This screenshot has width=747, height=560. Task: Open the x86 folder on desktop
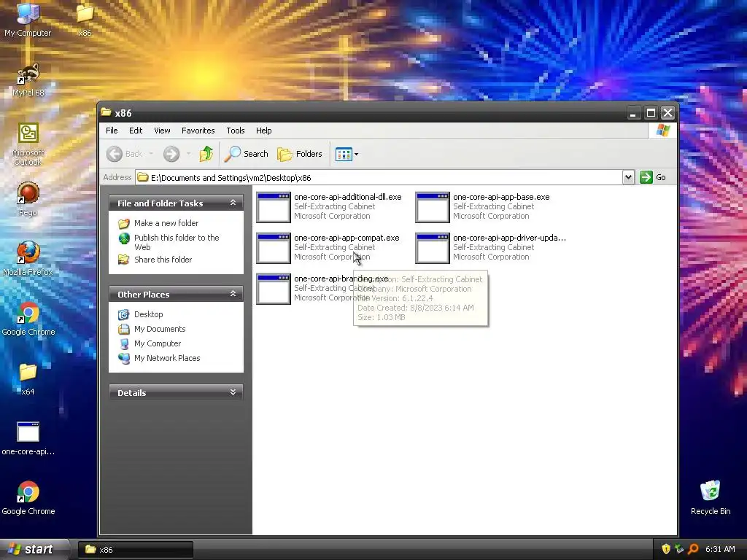point(85,19)
